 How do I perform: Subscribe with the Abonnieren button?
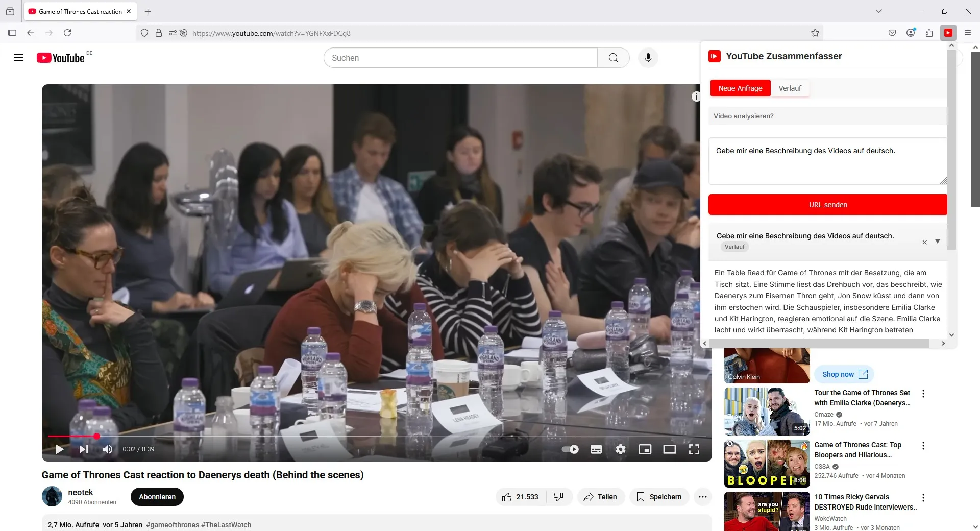click(157, 497)
